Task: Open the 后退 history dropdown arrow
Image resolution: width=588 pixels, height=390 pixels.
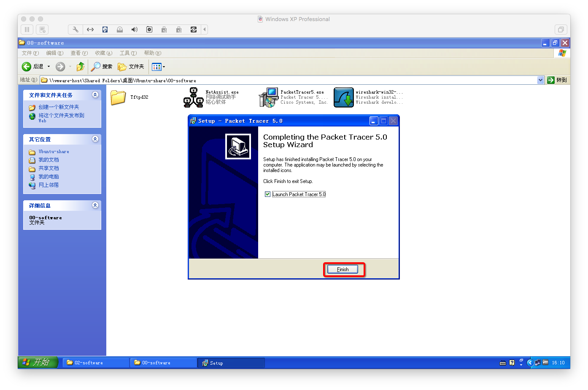Action: click(49, 67)
